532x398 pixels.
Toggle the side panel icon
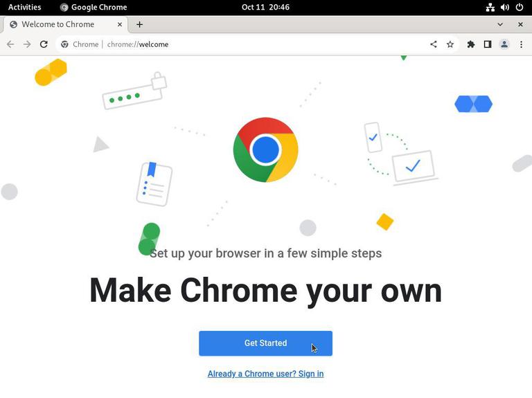pyautogui.click(x=488, y=44)
